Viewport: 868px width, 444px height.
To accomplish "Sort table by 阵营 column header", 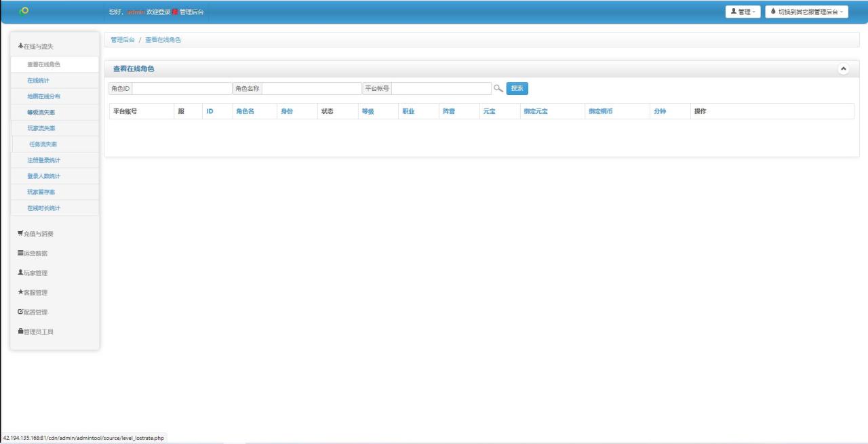I will [x=448, y=111].
